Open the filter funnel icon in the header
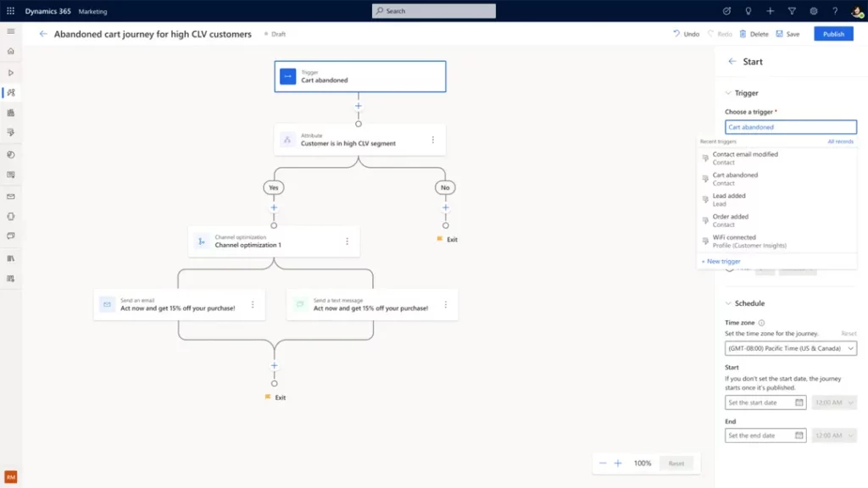 (790, 11)
